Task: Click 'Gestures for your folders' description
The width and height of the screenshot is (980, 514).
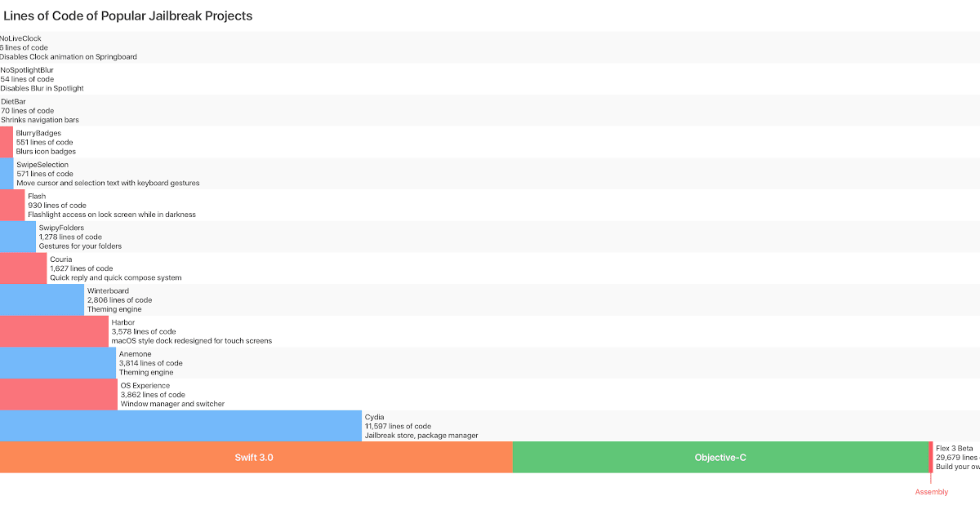Action: pyautogui.click(x=80, y=246)
